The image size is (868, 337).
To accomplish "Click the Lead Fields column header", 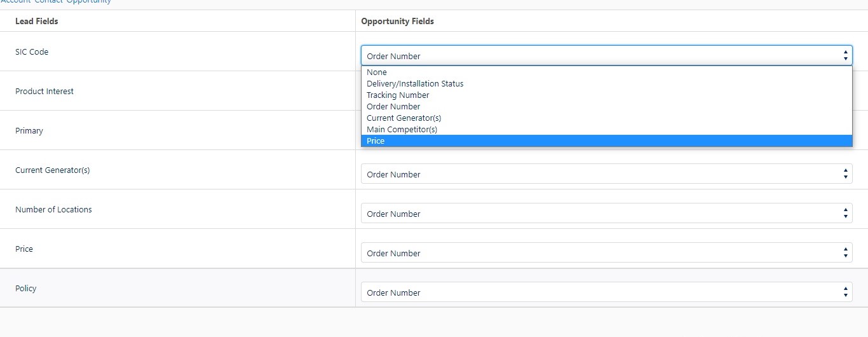I will (x=37, y=22).
